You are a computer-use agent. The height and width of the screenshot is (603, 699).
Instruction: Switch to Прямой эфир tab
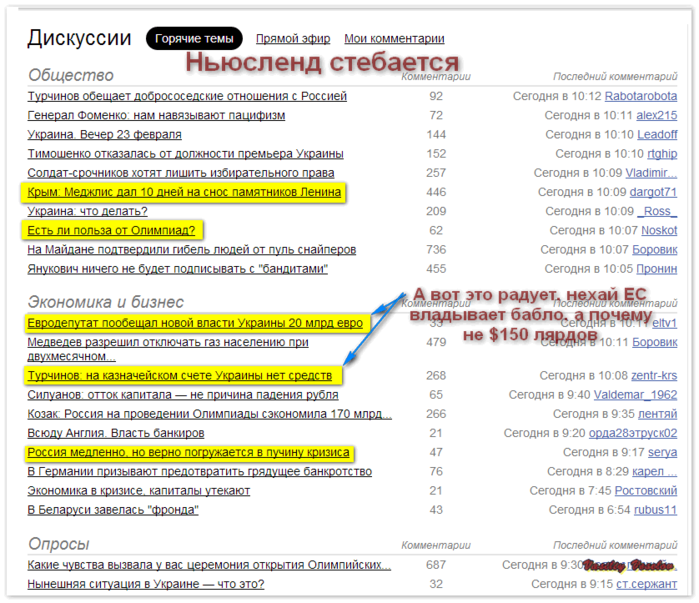(293, 39)
